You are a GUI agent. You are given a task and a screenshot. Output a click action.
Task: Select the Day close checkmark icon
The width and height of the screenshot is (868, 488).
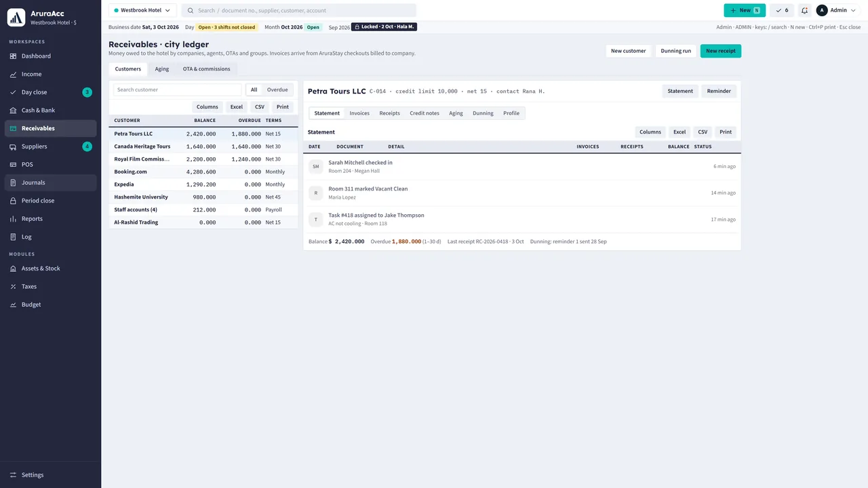(x=14, y=92)
